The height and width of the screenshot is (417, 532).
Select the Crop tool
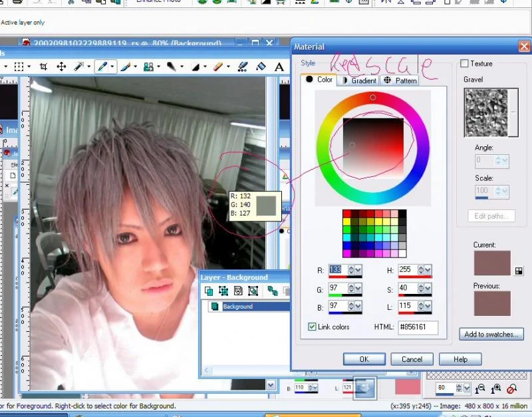coord(43,67)
